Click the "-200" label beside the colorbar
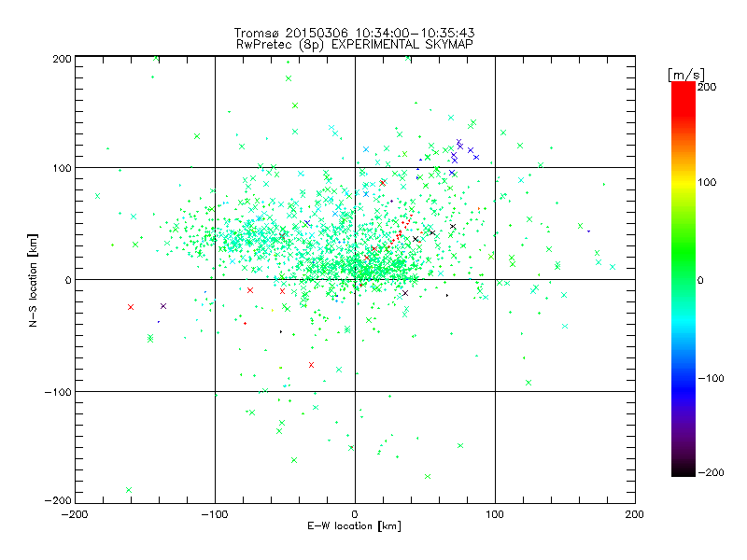747x560 pixels. click(711, 472)
